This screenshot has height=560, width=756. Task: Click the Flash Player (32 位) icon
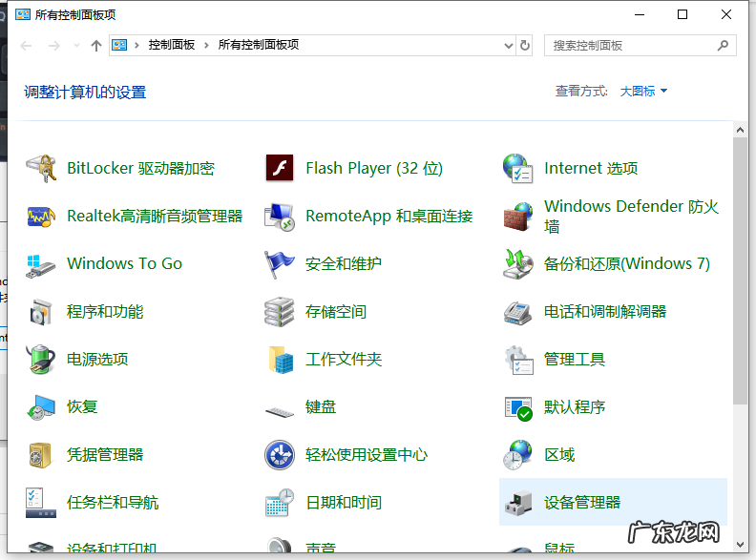[280, 168]
